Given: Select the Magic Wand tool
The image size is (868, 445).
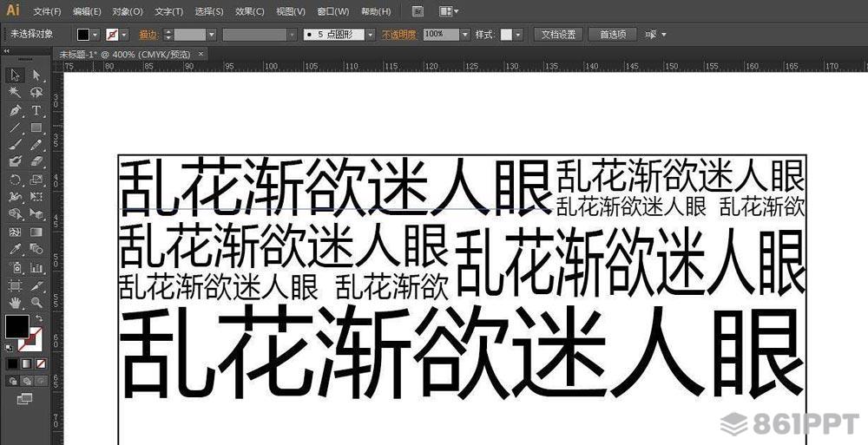Looking at the screenshot, I should [16, 93].
